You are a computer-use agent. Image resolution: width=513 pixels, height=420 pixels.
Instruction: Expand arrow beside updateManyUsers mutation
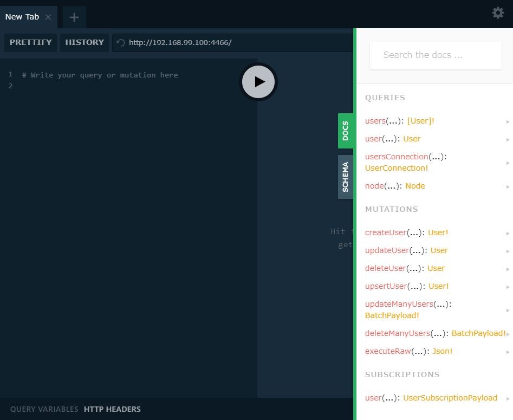pyautogui.click(x=508, y=311)
